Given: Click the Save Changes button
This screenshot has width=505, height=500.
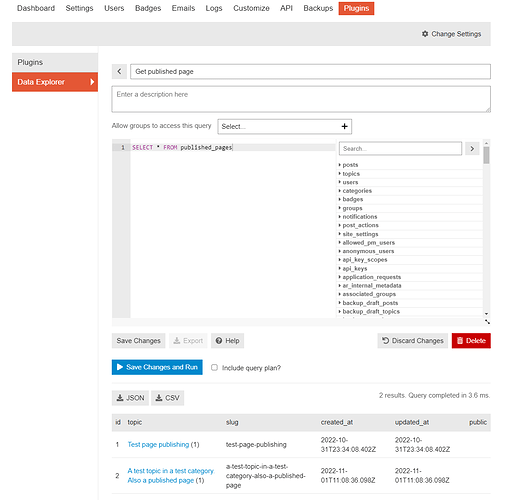Looking at the screenshot, I should coord(138,341).
